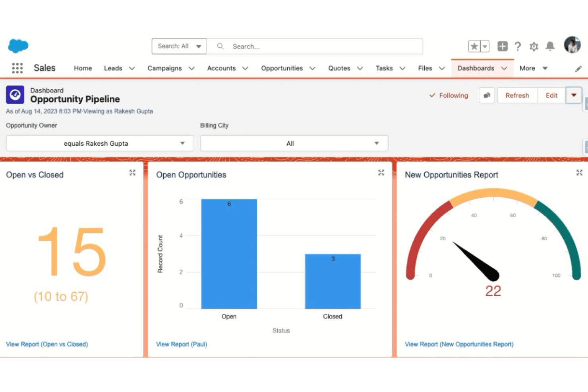Expand the Quotes tab menu chevron
This screenshot has width=588, height=392.
(360, 68)
